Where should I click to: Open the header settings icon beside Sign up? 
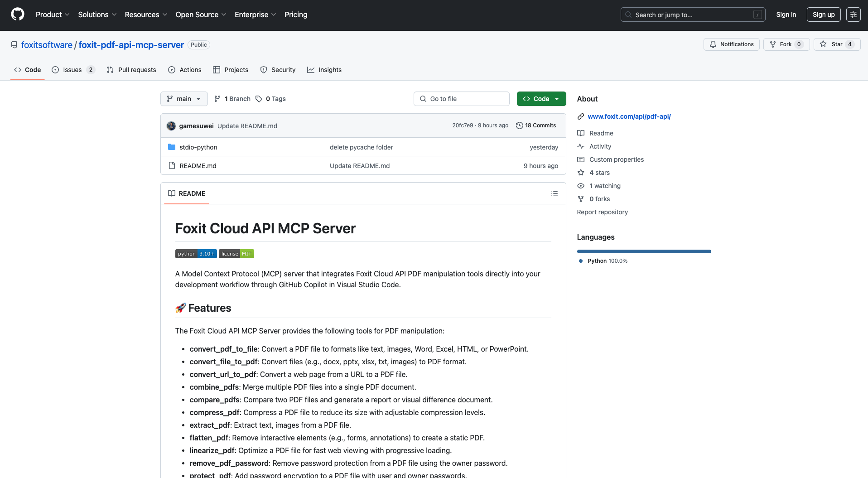pyautogui.click(x=854, y=14)
